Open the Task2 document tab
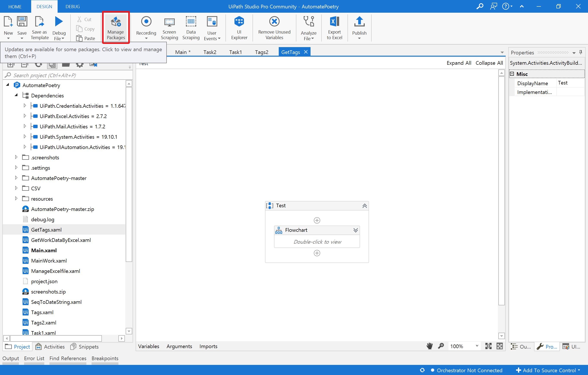Viewport: 588px width, 375px height. [x=210, y=52]
